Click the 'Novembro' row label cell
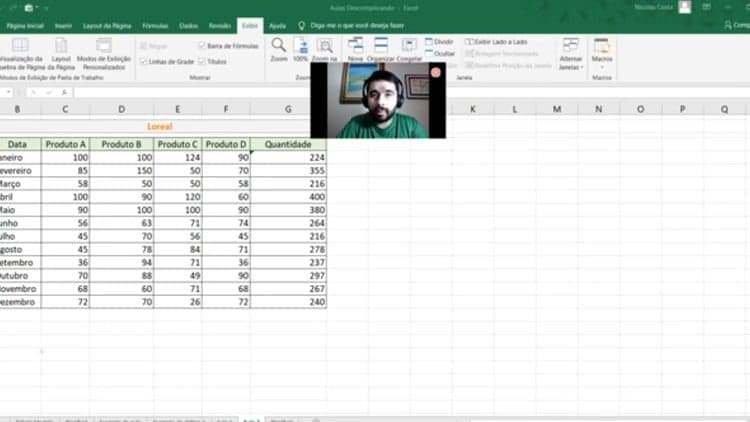The height and width of the screenshot is (422, 750). (20, 289)
